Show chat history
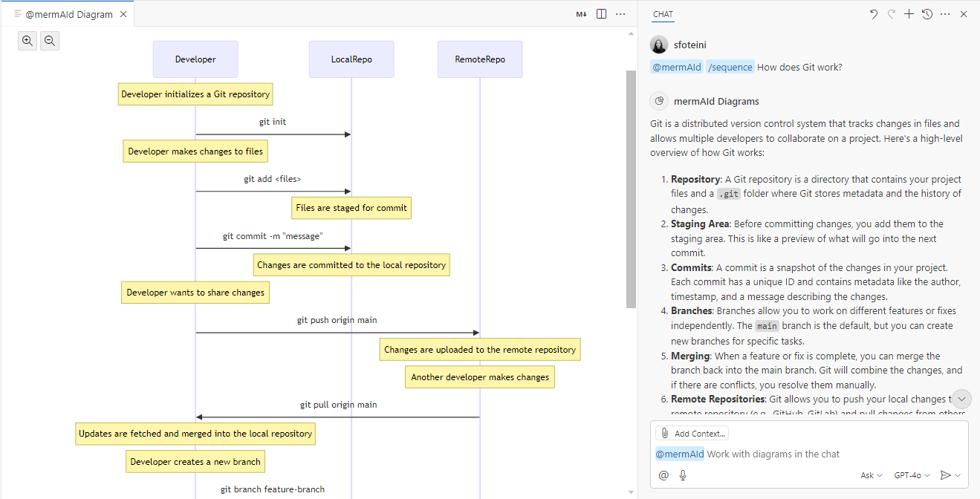Viewport: 980px width, 499px height. (927, 14)
